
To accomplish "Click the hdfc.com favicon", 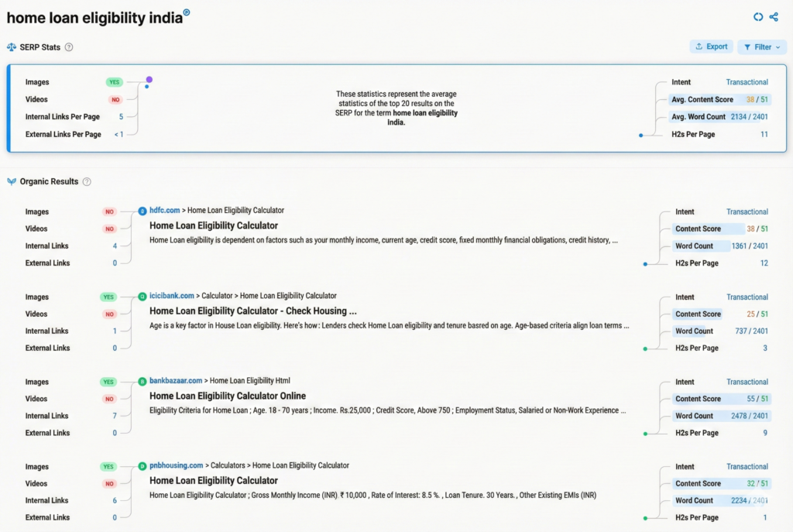I will pyautogui.click(x=142, y=211).
